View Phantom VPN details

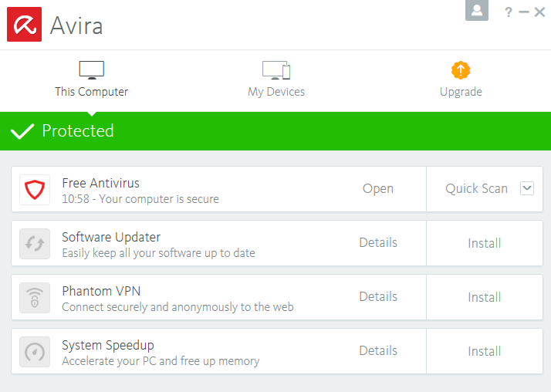(x=378, y=297)
